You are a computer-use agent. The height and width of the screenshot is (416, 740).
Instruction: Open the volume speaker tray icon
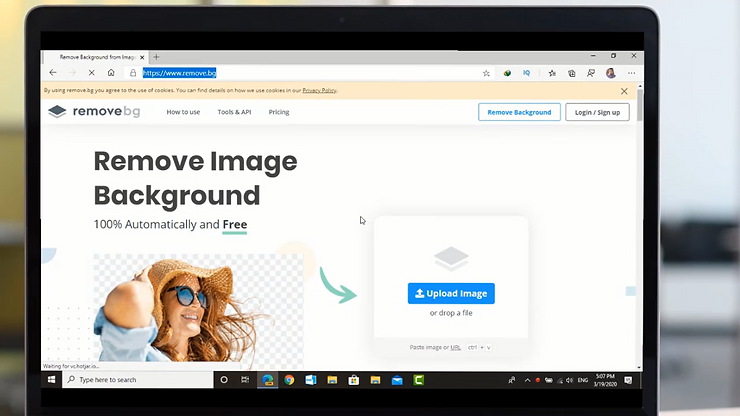pyautogui.click(x=569, y=380)
